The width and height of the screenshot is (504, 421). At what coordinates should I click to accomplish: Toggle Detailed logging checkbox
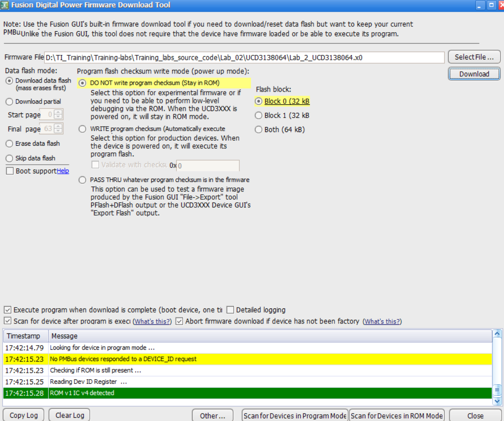click(x=230, y=310)
